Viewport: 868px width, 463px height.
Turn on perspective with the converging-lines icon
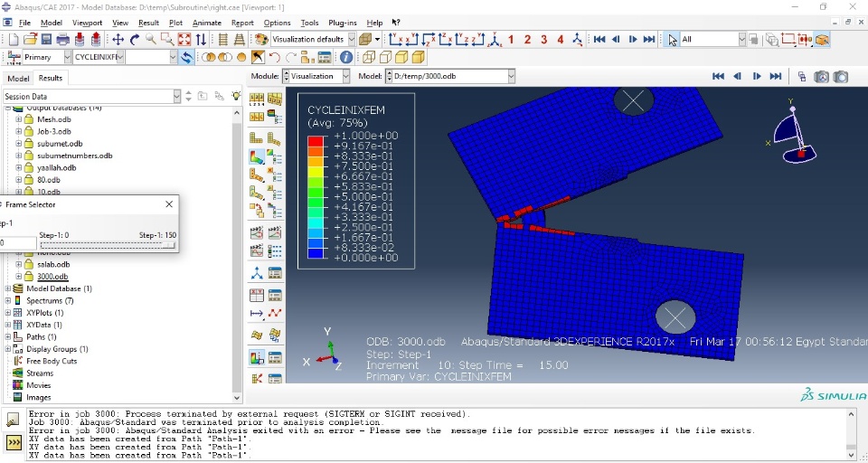240,39
